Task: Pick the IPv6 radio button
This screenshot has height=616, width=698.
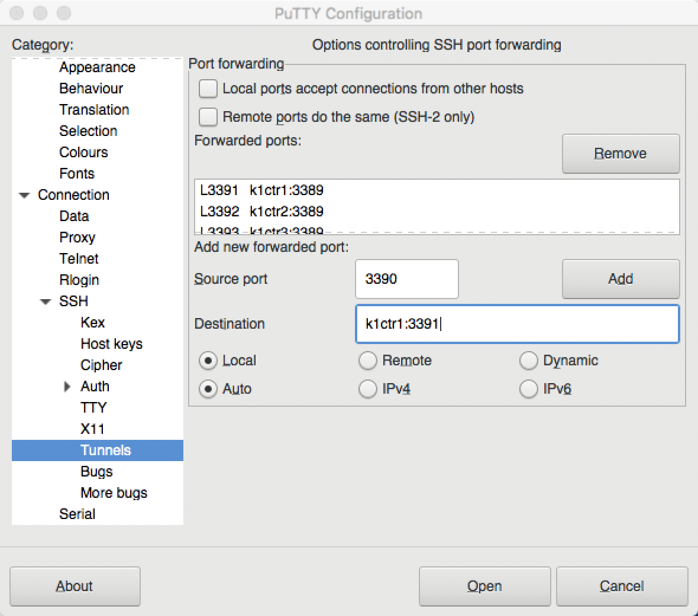Action: tap(528, 389)
